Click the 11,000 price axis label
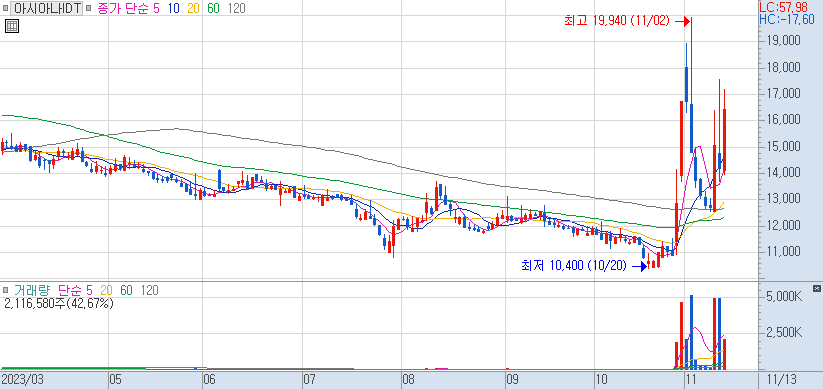823x389 pixels. point(783,252)
